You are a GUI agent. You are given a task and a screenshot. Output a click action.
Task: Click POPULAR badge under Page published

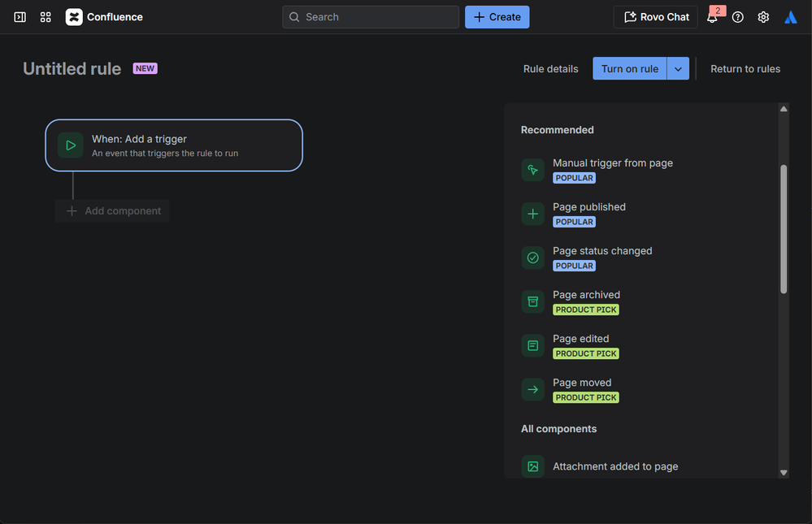[575, 222]
